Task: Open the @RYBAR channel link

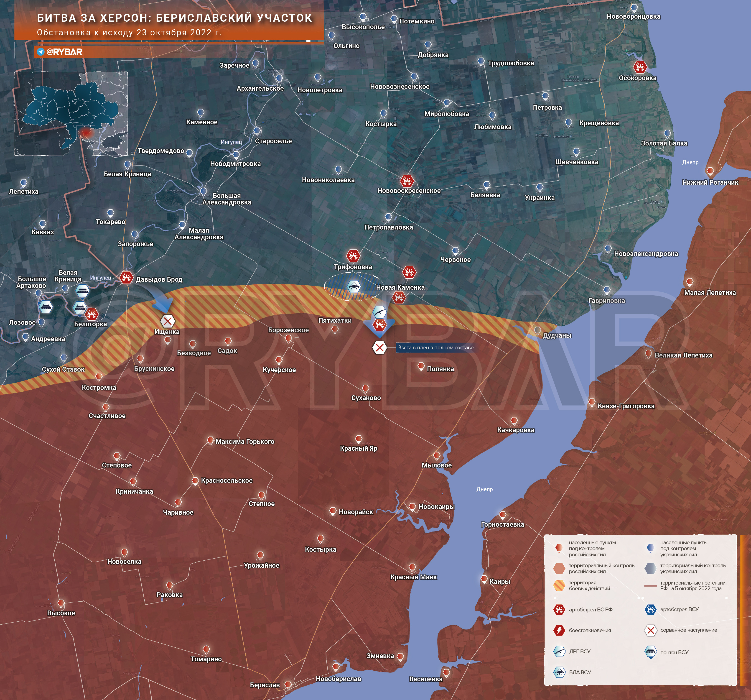Action: (x=64, y=52)
